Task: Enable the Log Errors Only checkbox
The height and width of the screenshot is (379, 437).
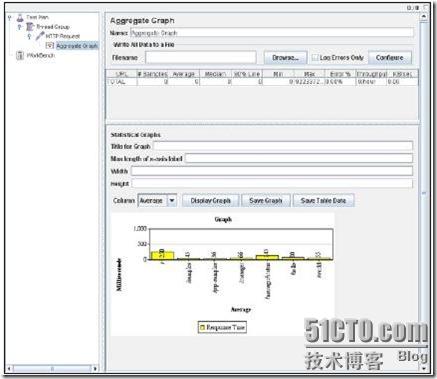Action: point(315,58)
